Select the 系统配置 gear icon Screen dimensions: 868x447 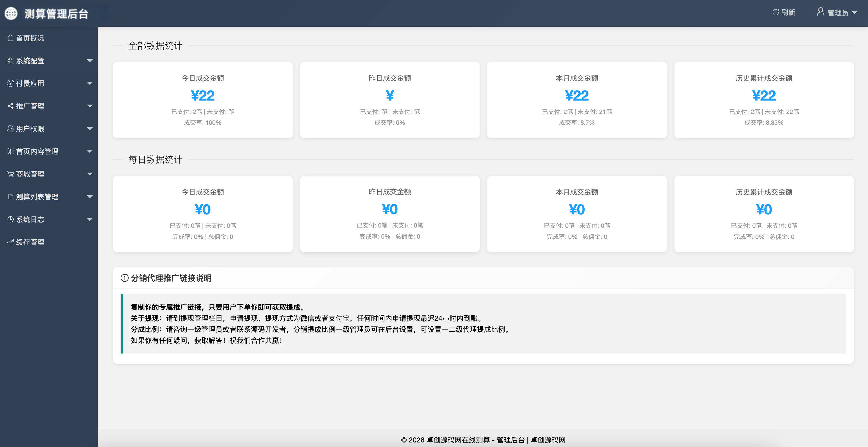10,61
